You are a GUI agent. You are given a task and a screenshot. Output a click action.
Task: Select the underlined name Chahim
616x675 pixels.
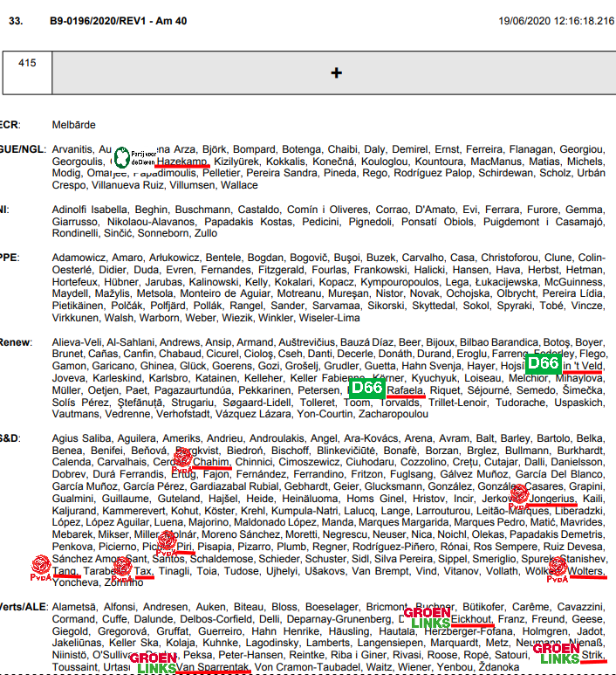click(211, 462)
